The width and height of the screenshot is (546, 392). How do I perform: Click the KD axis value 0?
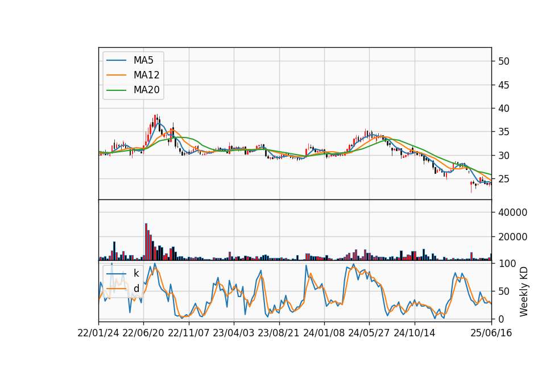[500, 319]
